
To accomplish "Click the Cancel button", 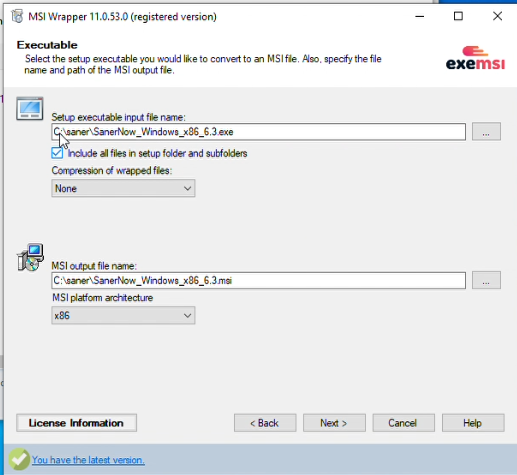I will (x=403, y=423).
